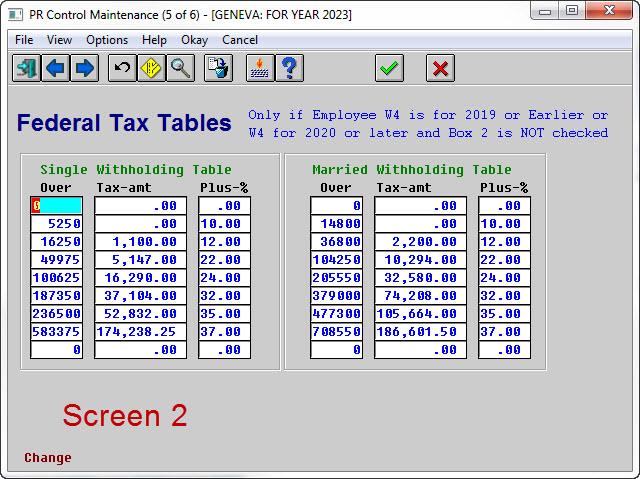Click Single Over field 49975
The image size is (640, 479).
[56, 259]
